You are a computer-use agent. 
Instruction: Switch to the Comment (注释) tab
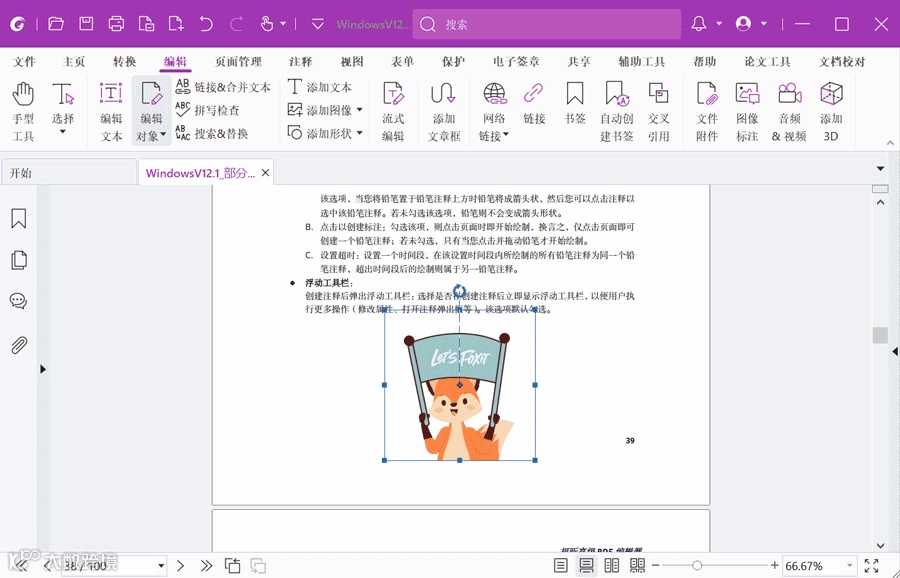coord(300,61)
